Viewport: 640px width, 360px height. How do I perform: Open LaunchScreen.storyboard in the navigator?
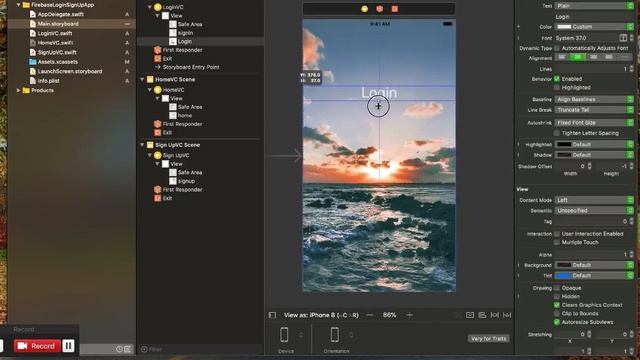click(70, 71)
